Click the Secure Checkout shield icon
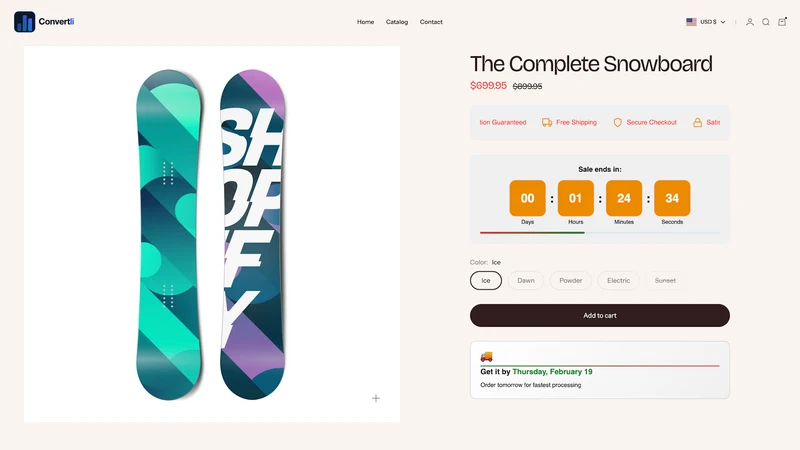Screen dimensions: 800x450 pyautogui.click(x=617, y=122)
